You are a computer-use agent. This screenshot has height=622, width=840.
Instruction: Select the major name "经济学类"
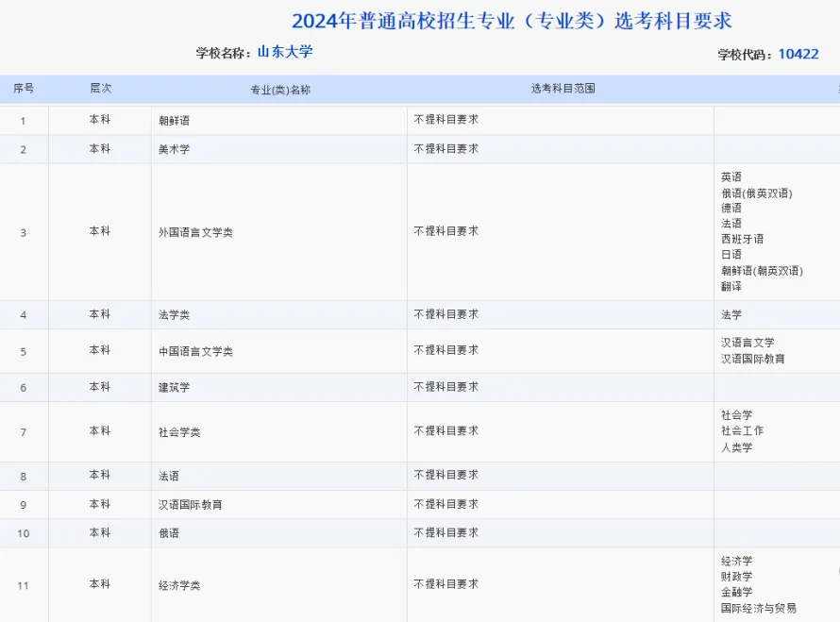click(x=179, y=585)
